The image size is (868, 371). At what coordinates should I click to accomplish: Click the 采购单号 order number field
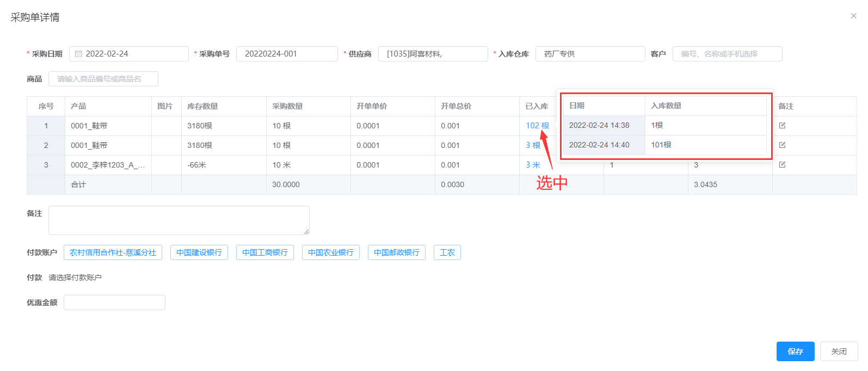[x=287, y=54]
